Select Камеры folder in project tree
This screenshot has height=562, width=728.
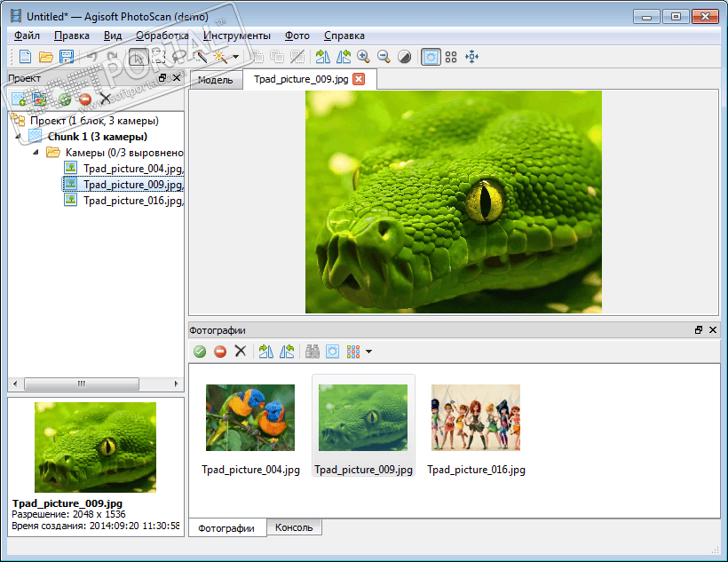(124, 153)
